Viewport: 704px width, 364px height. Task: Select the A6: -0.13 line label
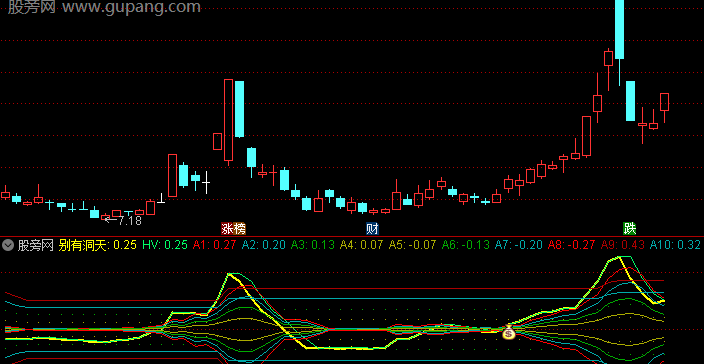point(466,245)
